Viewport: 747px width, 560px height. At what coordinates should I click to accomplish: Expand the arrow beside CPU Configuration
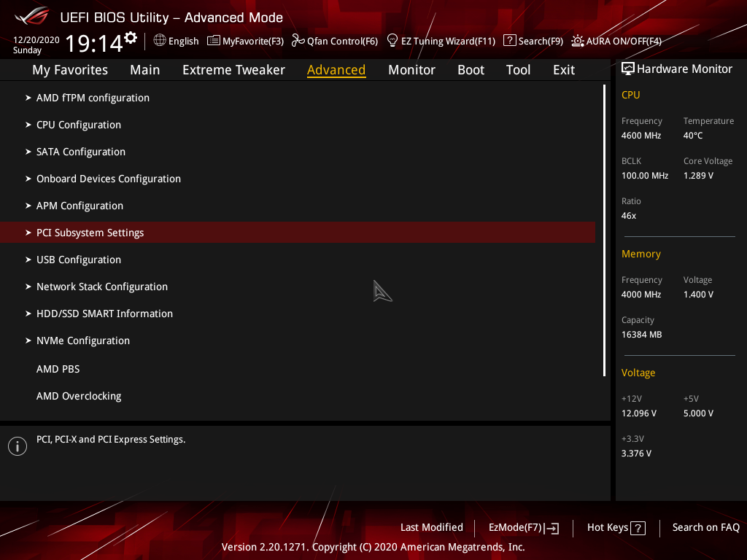[x=28, y=125]
